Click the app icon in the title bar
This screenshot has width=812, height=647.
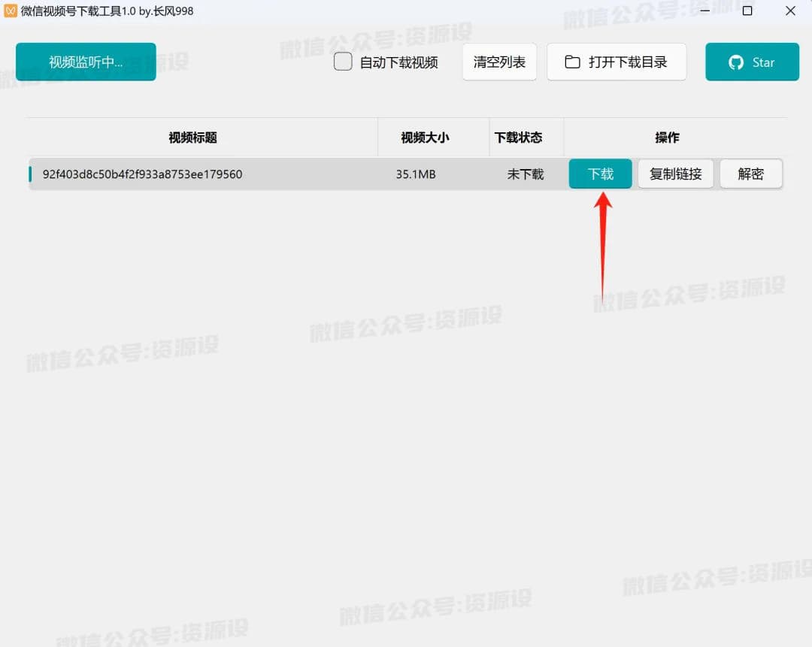pyautogui.click(x=11, y=11)
